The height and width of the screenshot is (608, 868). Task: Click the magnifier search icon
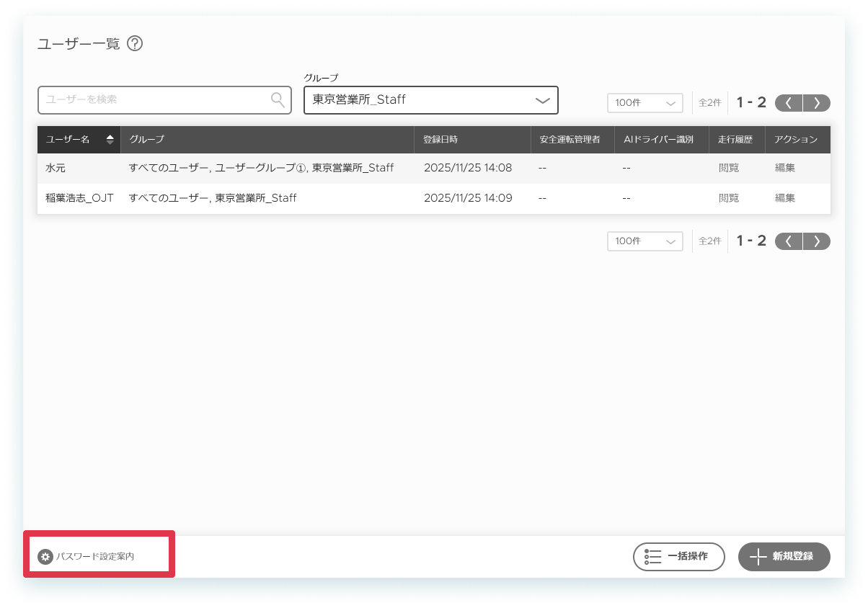click(x=278, y=100)
